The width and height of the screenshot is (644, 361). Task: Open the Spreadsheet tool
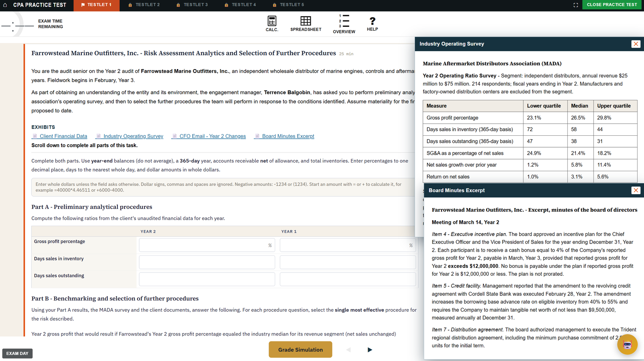click(306, 24)
